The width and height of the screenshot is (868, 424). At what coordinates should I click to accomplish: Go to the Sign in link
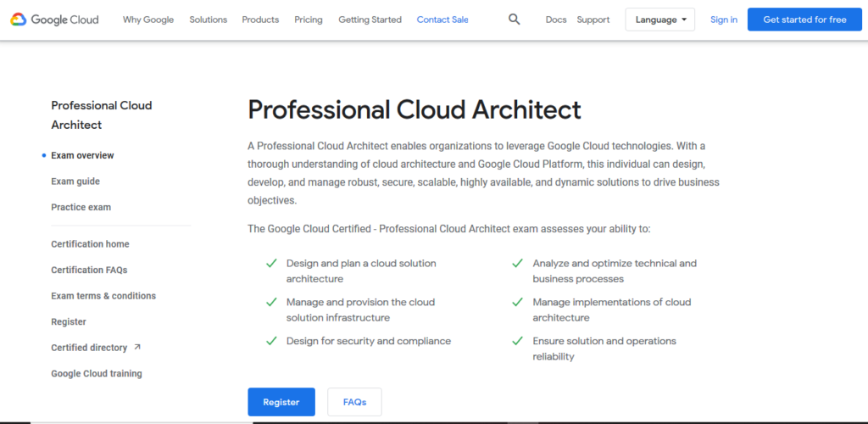tap(724, 20)
